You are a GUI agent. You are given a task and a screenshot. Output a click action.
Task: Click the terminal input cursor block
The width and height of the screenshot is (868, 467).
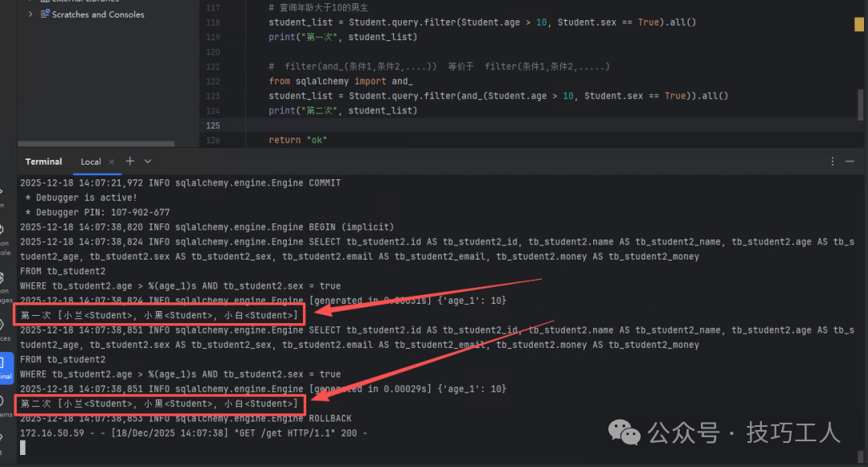23,448
